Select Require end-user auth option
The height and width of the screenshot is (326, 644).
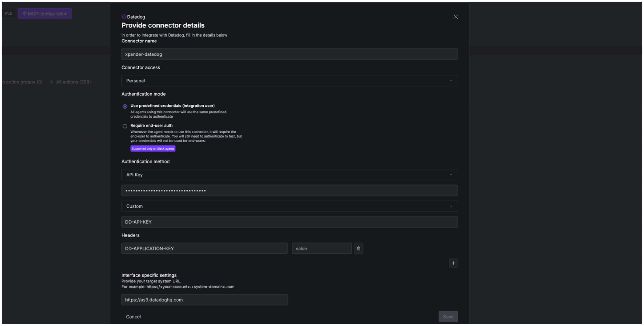(x=125, y=126)
